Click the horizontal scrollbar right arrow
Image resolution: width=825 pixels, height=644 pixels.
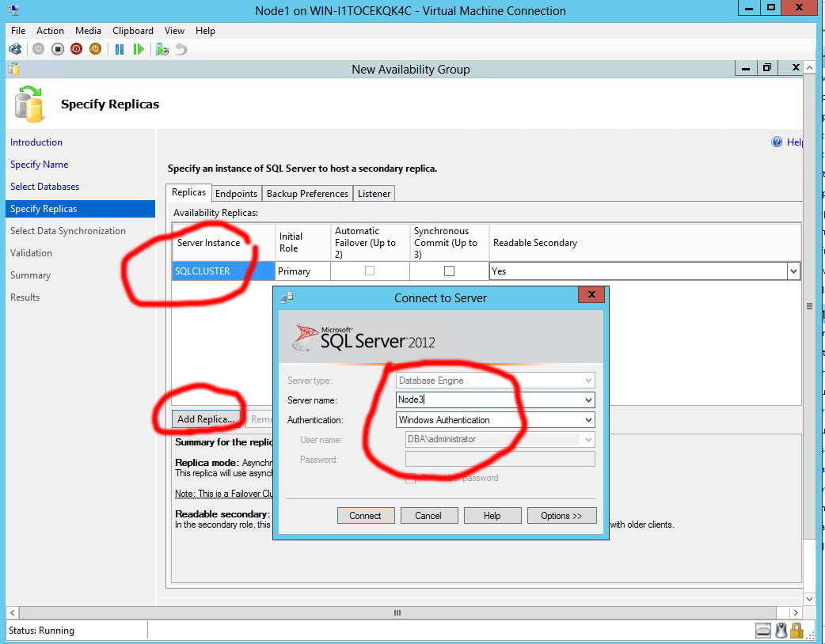coord(796,613)
